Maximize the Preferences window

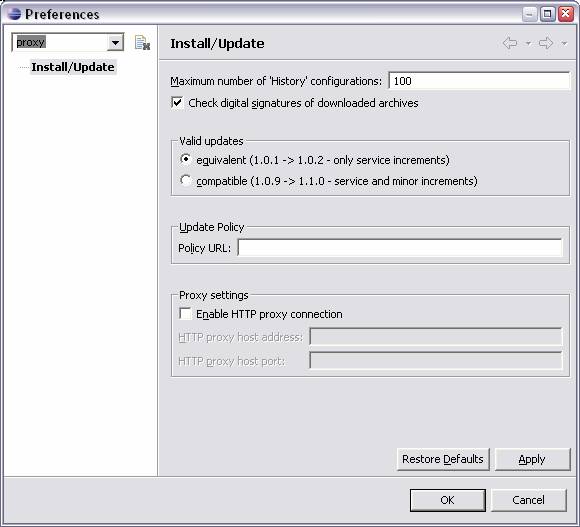[547, 14]
